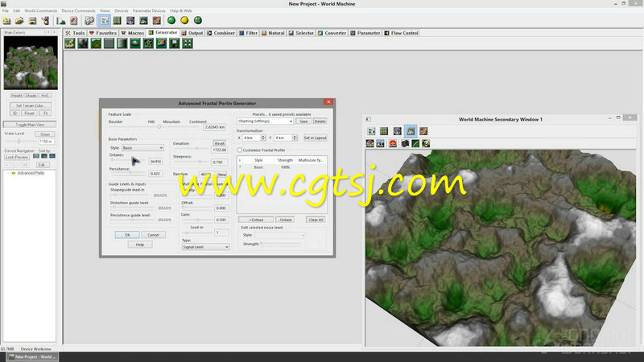This screenshot has width=644, height=362.
Task: Click green slash icon in Secondary Window
Action: pyautogui.click(x=415, y=143)
